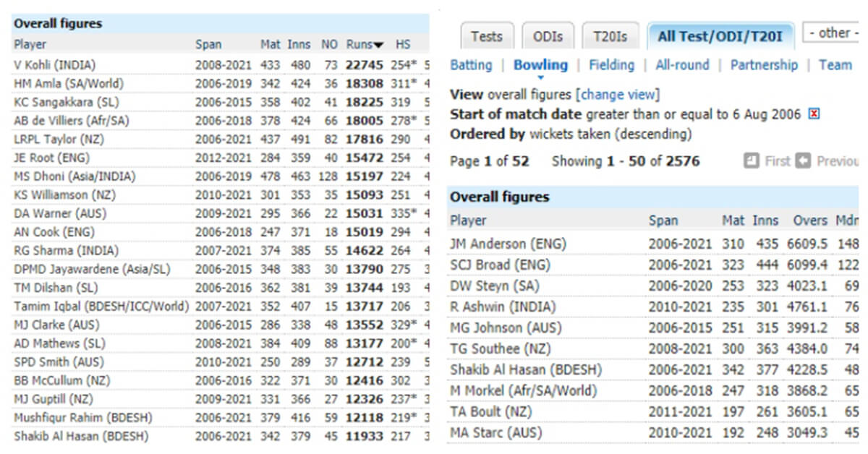This screenshot has width=868, height=454.
Task: Remove the start of match date filter
Action: coord(814,114)
